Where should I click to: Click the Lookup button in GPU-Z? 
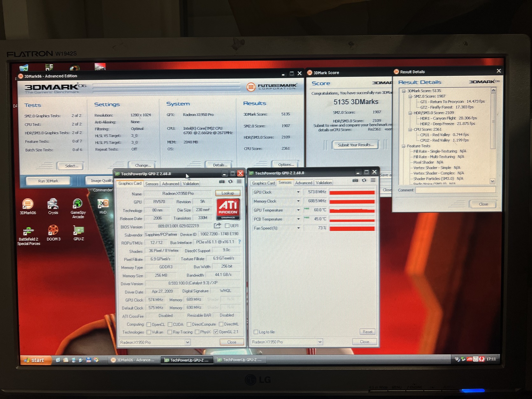pos(227,193)
